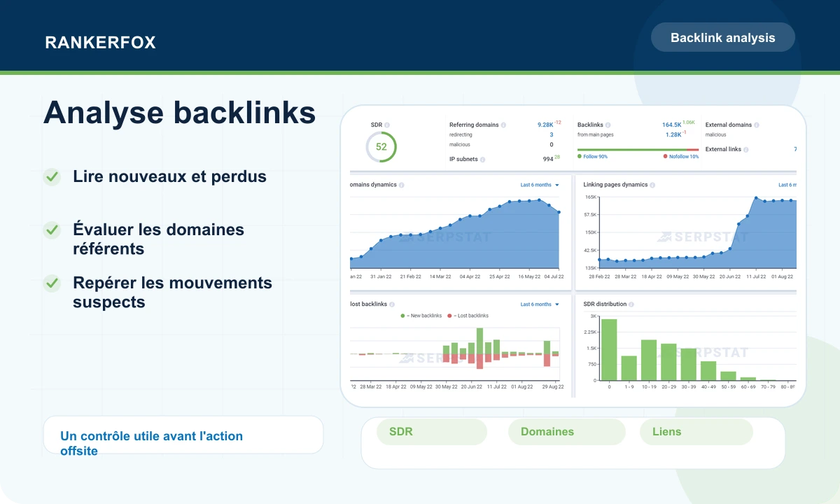This screenshot has width=840, height=504.
Task: Select the SDR pill tab
Action: tap(431, 432)
